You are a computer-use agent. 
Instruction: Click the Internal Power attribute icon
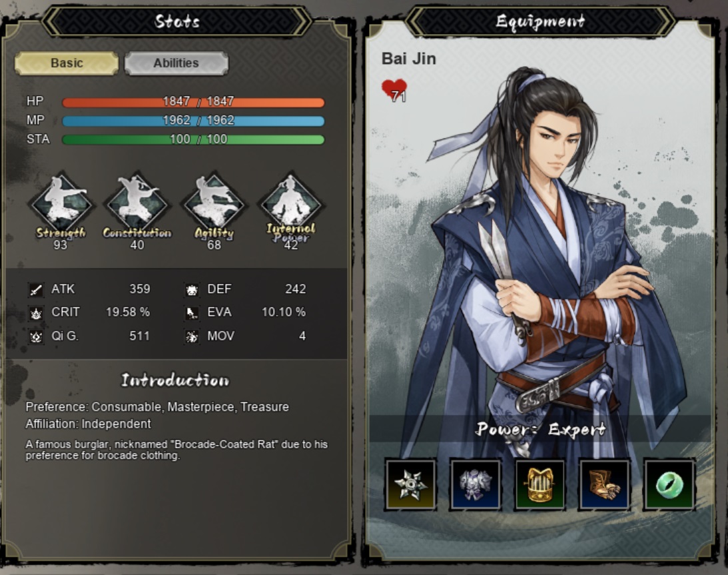pos(290,203)
